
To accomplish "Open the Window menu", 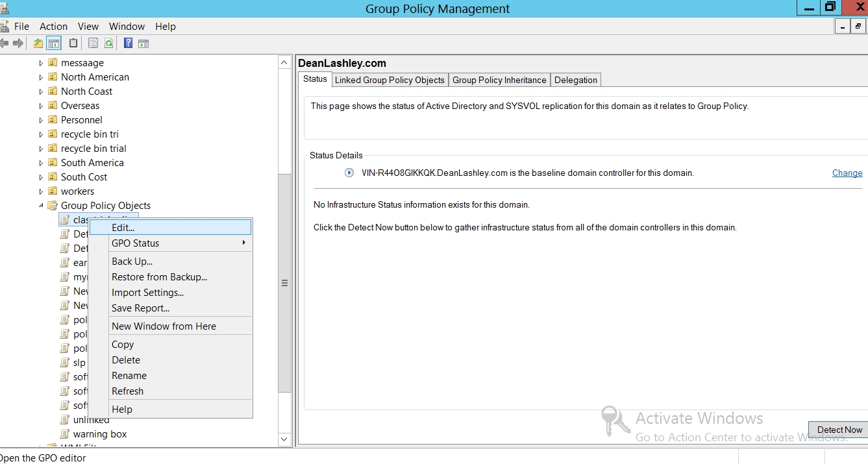I will (x=127, y=27).
